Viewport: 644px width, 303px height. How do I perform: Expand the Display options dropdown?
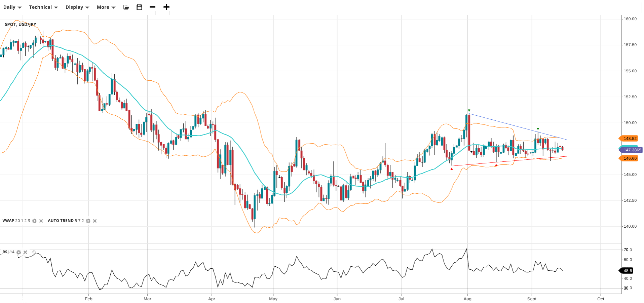click(77, 7)
